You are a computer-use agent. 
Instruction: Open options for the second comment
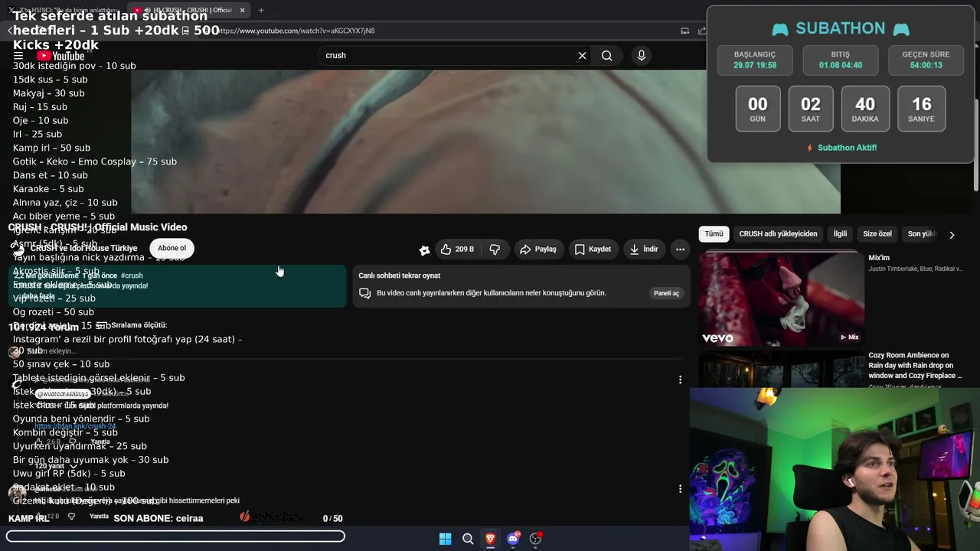[x=680, y=489]
